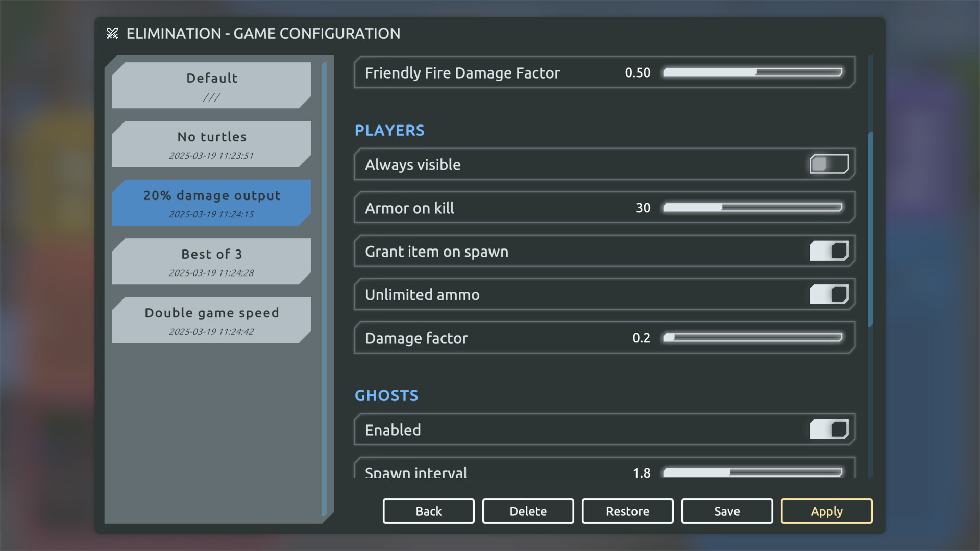Delete the selected preset
Viewport: 980px width, 551px height.
(528, 511)
